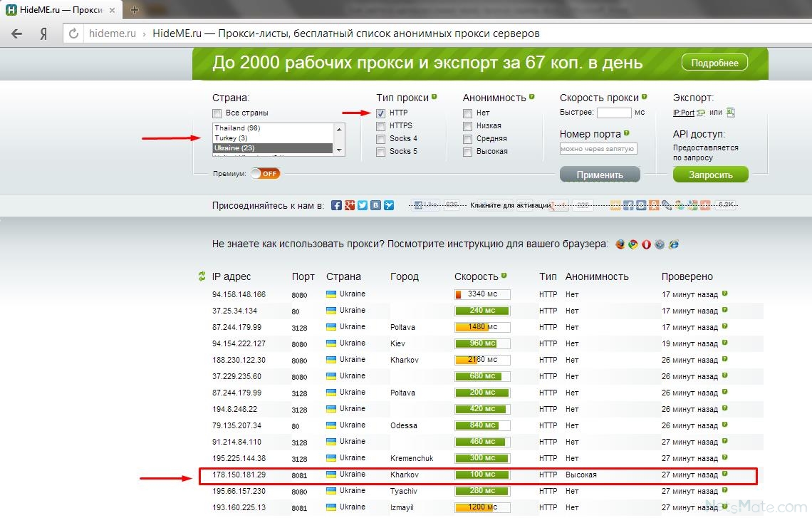The image size is (812, 518).
Task: Open the Chrome proxy instruction icon
Action: pyautogui.click(x=633, y=244)
